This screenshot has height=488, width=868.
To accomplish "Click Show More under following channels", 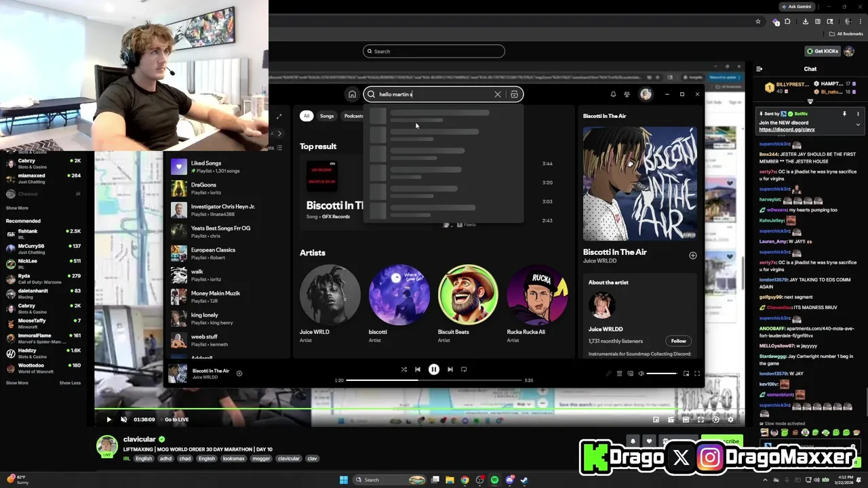I will pyautogui.click(x=17, y=208).
